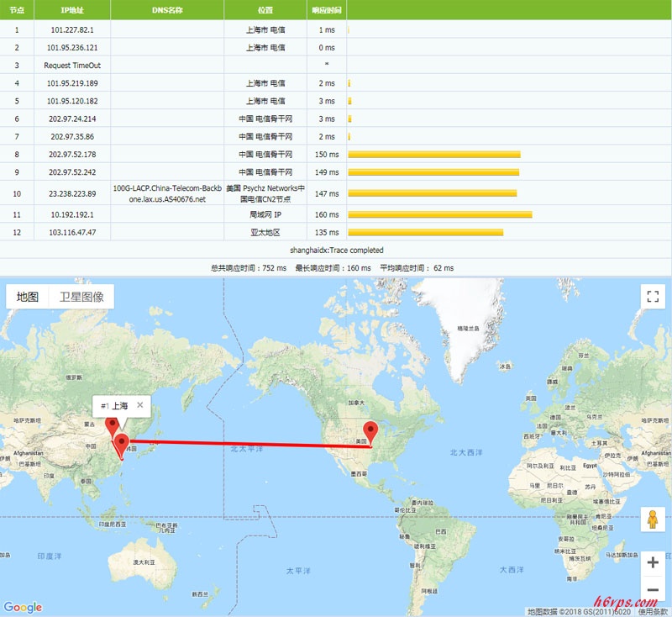Click the 阿根廷 label on the map
The height and width of the screenshot is (617, 672).
pos(429,591)
